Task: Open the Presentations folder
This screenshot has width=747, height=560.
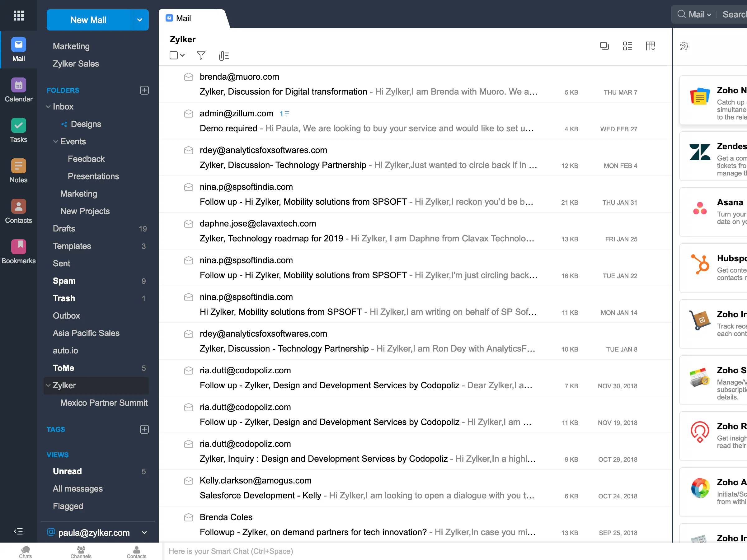Action: click(x=93, y=176)
